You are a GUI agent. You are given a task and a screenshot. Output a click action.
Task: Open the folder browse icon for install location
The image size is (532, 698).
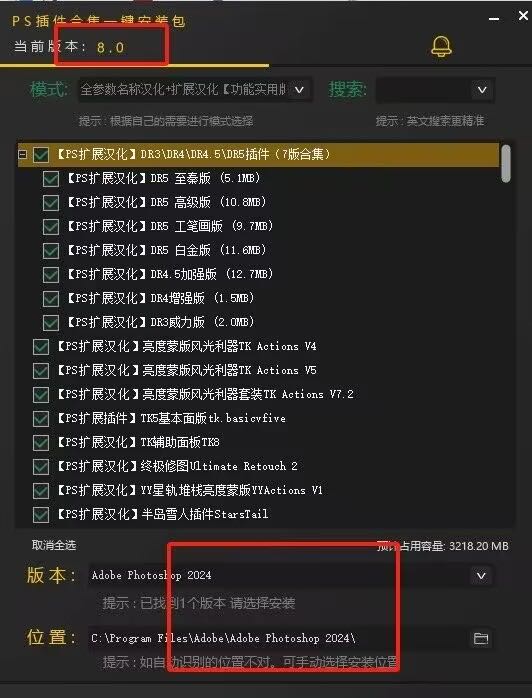481,638
